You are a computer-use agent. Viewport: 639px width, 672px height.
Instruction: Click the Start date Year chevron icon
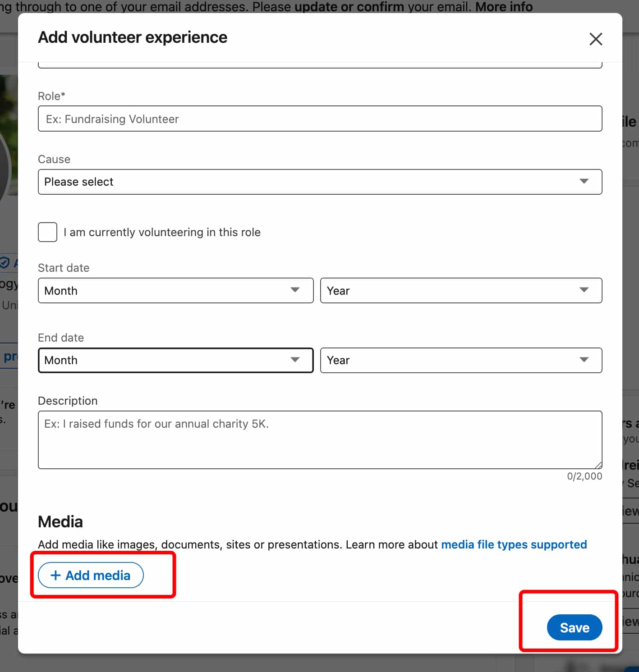(584, 291)
